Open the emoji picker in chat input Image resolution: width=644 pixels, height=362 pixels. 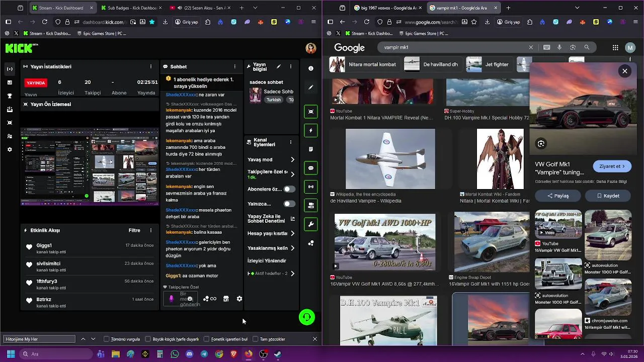click(x=190, y=299)
